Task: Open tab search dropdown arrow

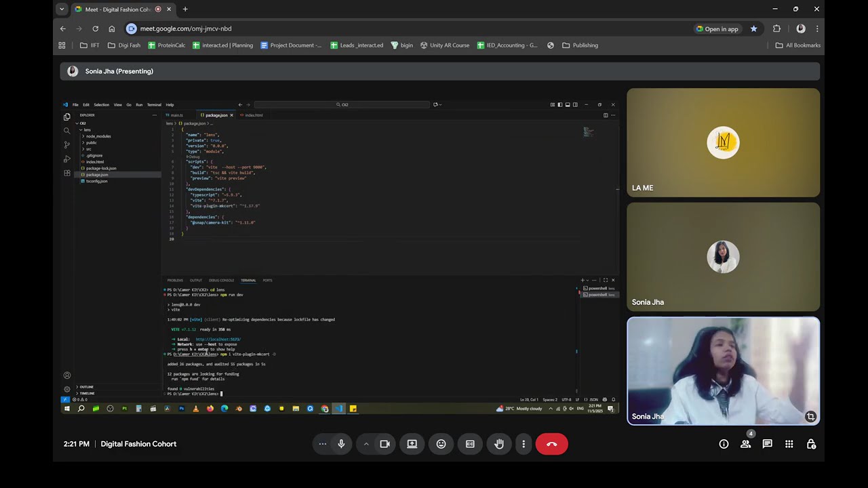Action: [62, 9]
